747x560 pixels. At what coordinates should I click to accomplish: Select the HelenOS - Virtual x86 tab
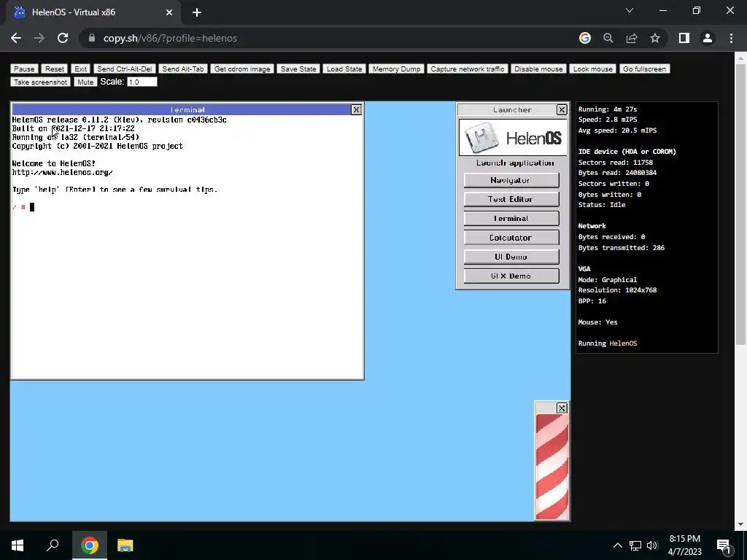click(93, 12)
